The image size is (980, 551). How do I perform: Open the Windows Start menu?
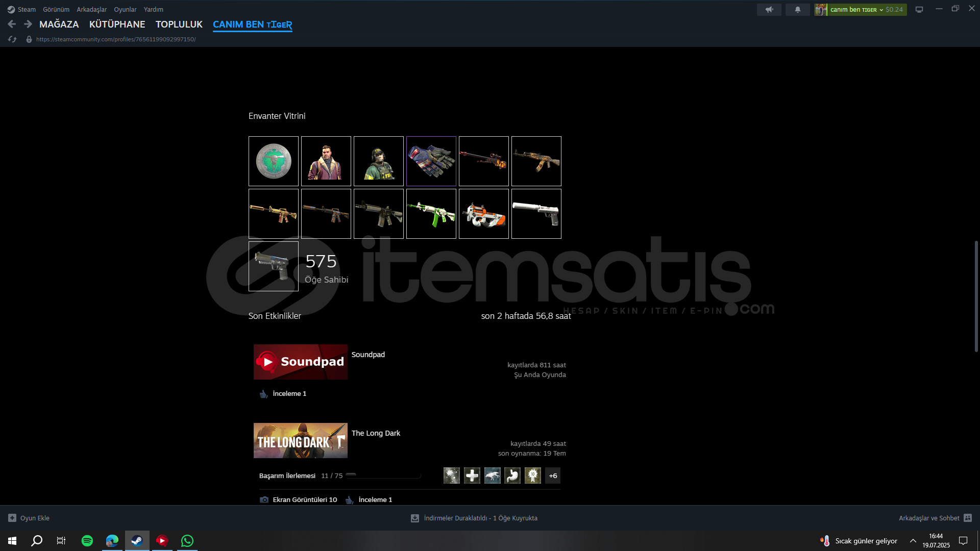[12, 541]
